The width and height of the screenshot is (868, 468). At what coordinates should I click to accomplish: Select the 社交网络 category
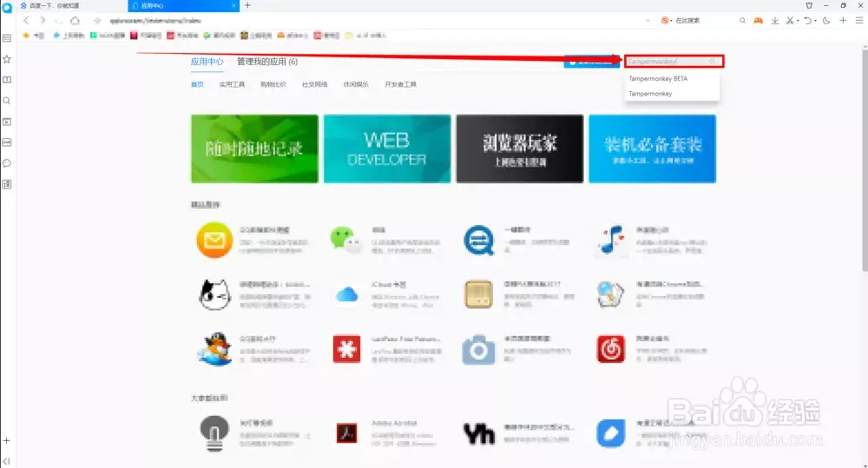[x=314, y=84]
